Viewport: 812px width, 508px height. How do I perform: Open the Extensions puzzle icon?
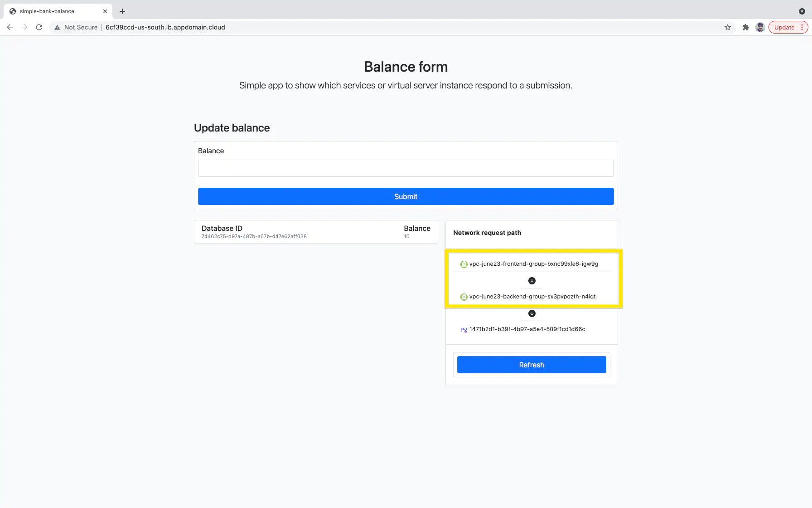pyautogui.click(x=746, y=27)
